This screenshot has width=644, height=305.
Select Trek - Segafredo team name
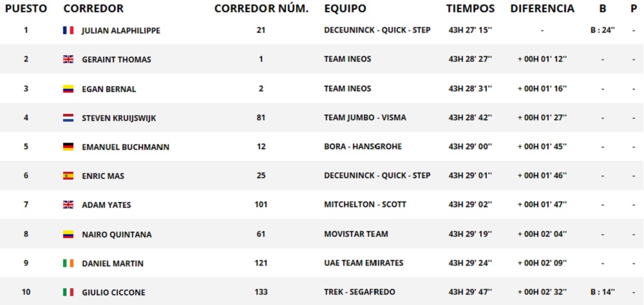(x=361, y=292)
